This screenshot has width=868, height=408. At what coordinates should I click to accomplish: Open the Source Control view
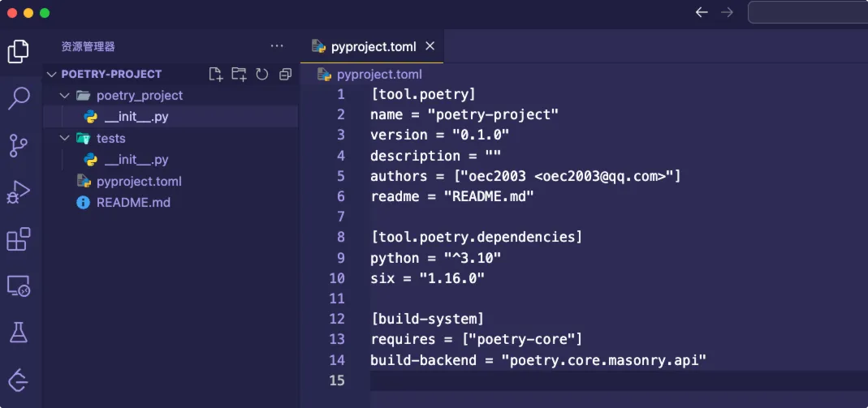[x=19, y=146]
